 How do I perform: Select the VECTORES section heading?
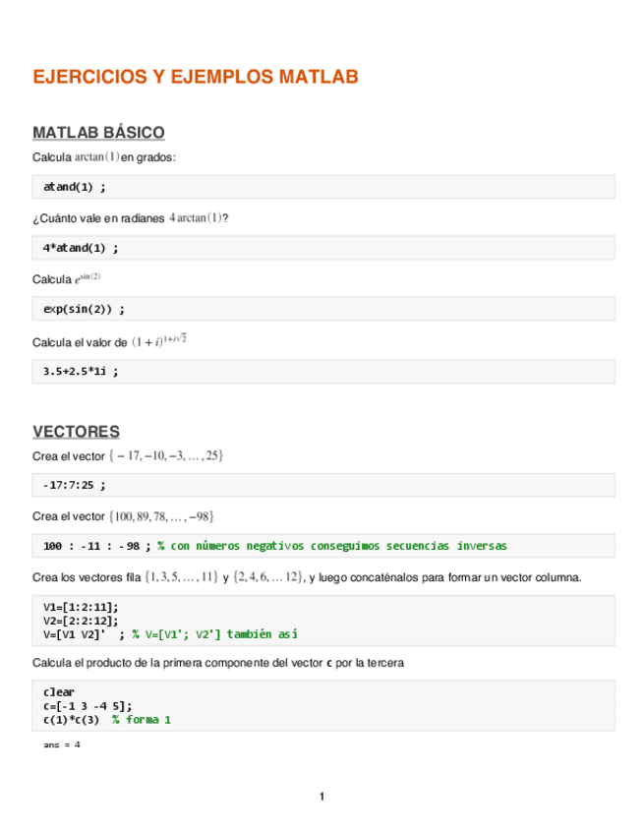76,431
